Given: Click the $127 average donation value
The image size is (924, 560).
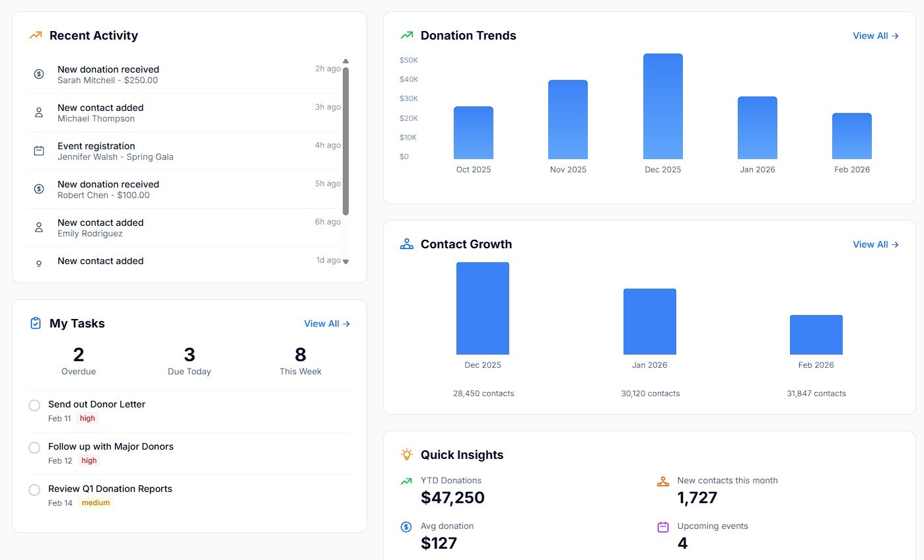Looking at the screenshot, I should [x=439, y=543].
